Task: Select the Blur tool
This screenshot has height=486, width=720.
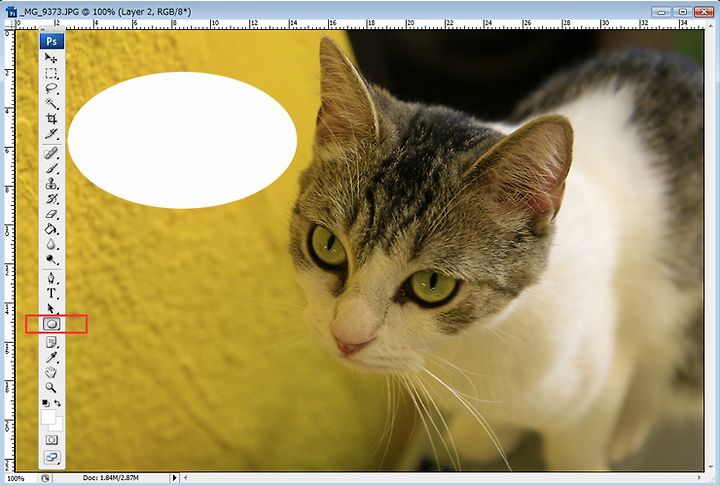Action: (x=51, y=244)
